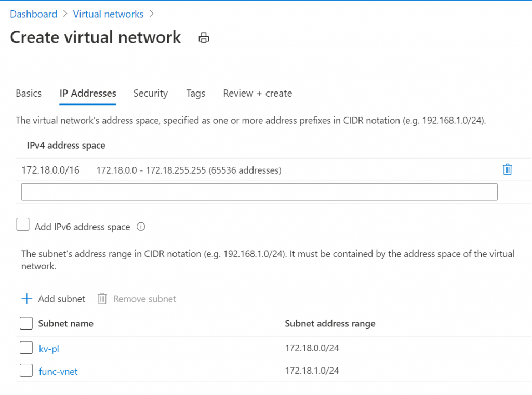Click the plus icon to add subnet
The height and width of the screenshot is (395, 532).
(26, 298)
